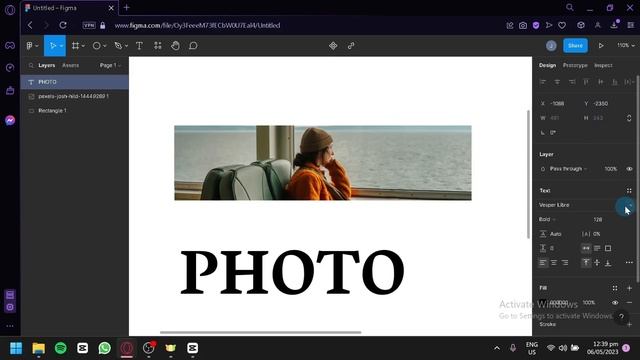Viewport: 640px width, 360px height.
Task: Click the font size 128 field
Action: (598, 220)
